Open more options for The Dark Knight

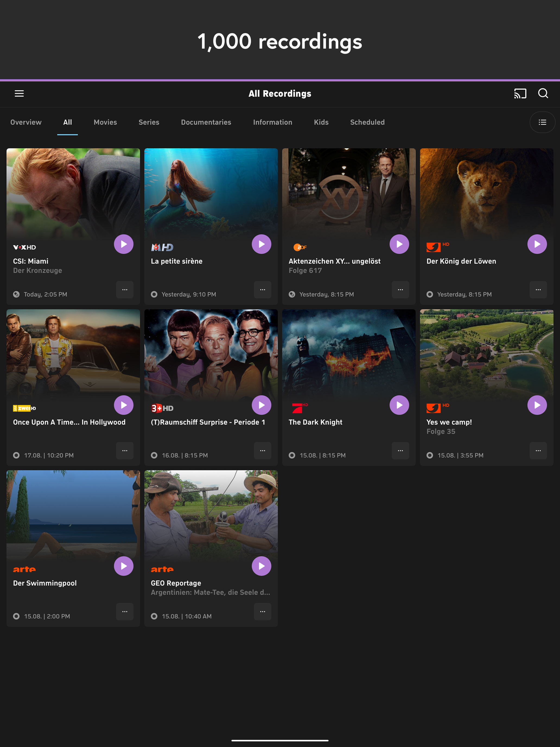pos(400,451)
